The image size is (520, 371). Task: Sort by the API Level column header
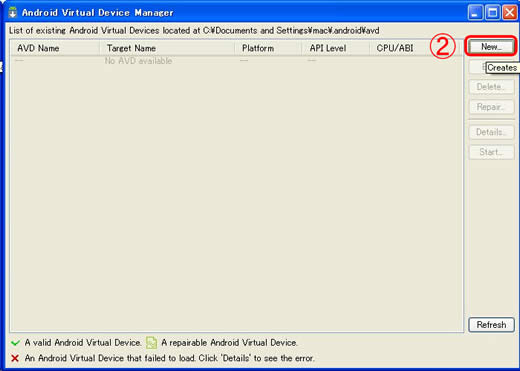click(x=336, y=48)
